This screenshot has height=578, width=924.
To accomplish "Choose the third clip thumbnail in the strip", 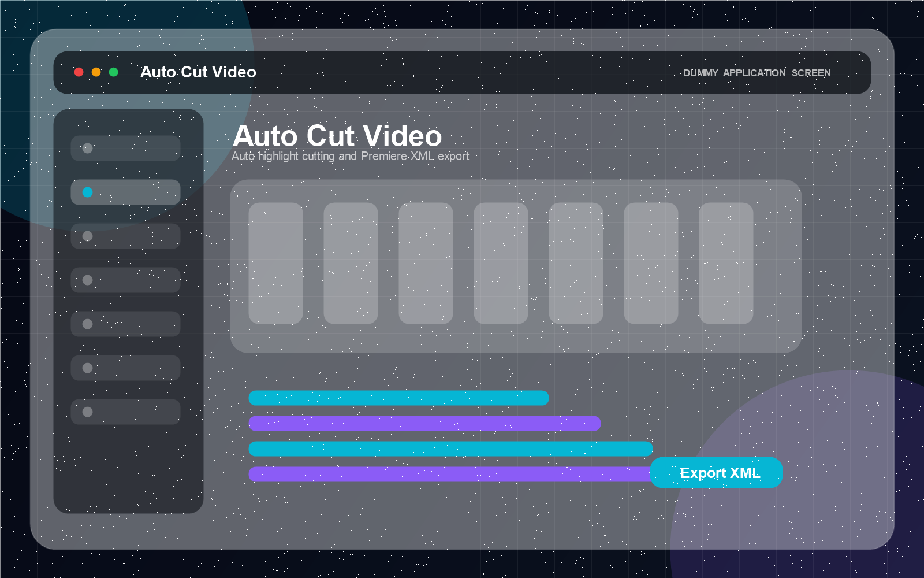I will point(426,263).
